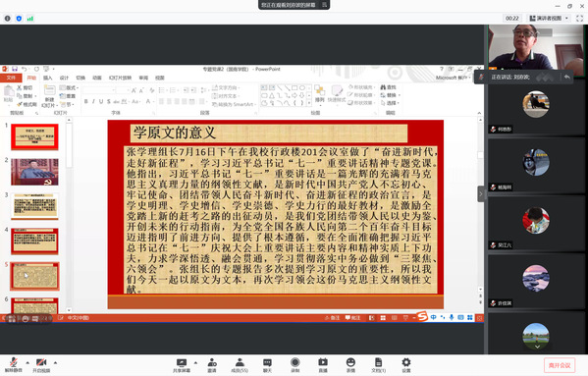Turn on video camera
The image size is (588, 376).
coord(41,365)
